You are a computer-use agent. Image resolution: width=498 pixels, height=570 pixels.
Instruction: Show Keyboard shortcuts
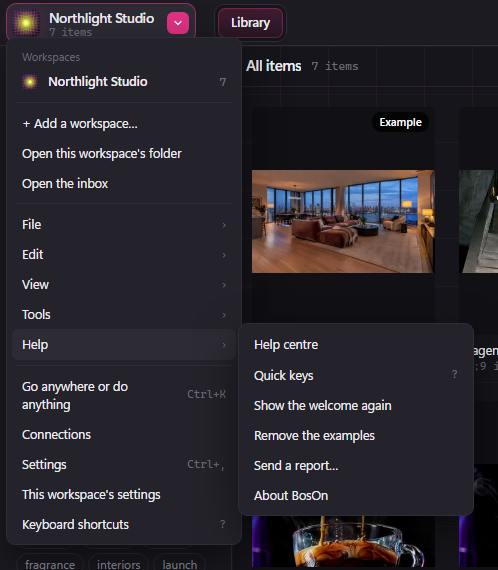(x=124, y=525)
